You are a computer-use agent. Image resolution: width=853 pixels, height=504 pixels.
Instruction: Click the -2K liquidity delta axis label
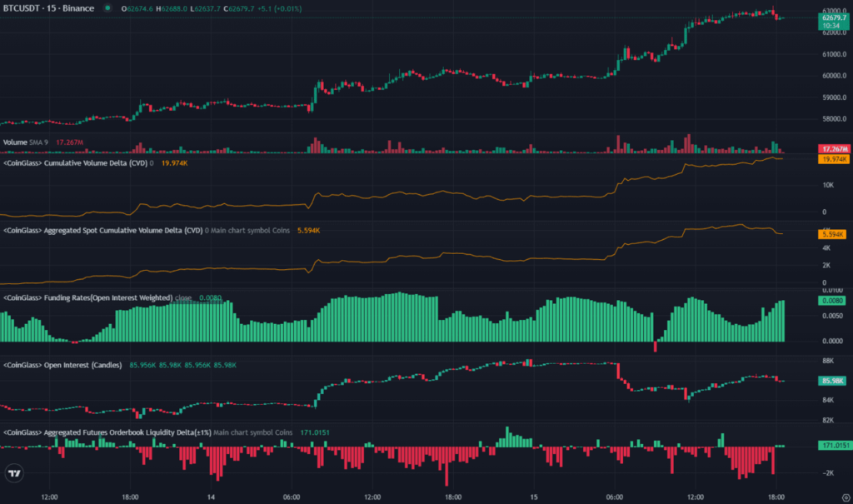point(828,473)
